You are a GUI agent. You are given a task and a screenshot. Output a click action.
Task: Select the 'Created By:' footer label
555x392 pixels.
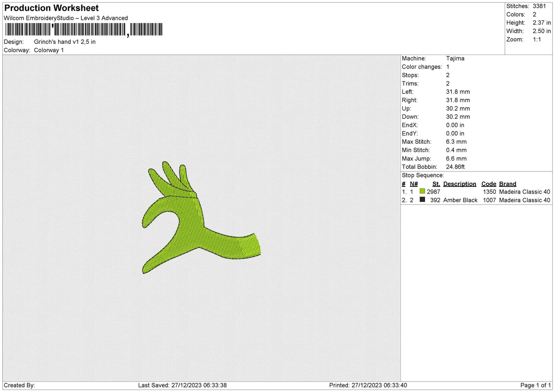[19, 385]
